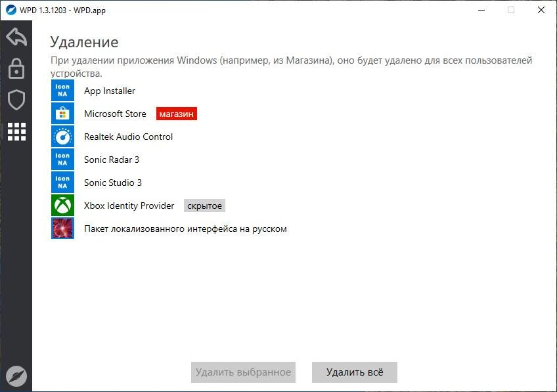Open the Firewall shield section
This screenshot has width=557, height=392.
pos(16,100)
